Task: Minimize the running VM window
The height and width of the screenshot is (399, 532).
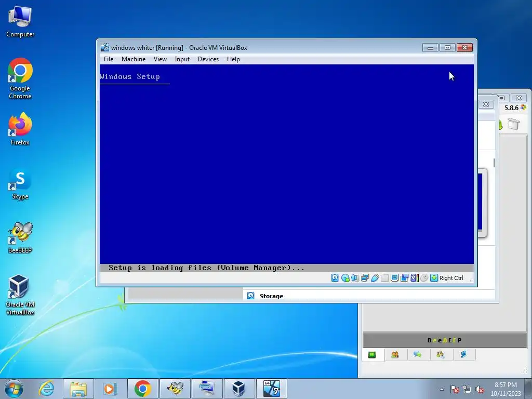Action: point(430,47)
